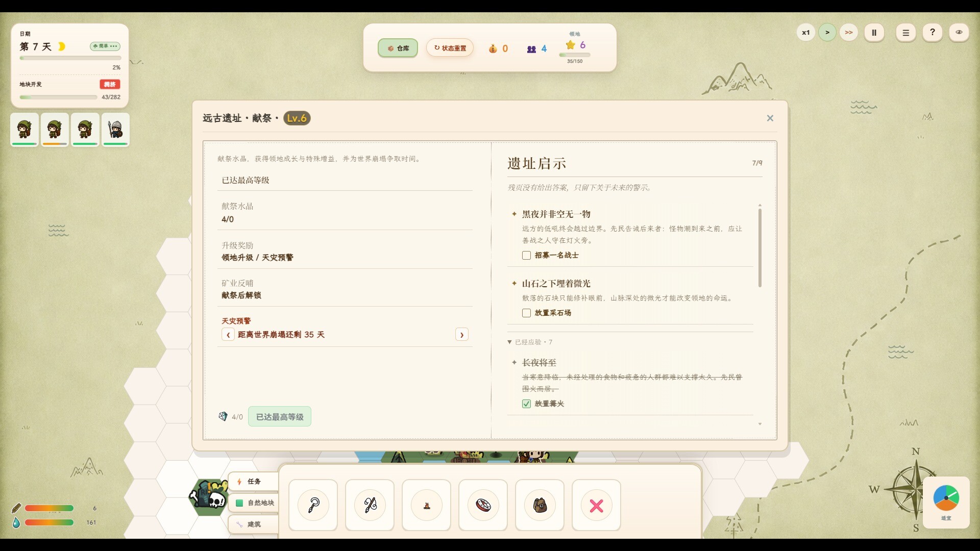Select the compass exploration task icon
The width and height of the screenshot is (980, 551).
click(483, 505)
